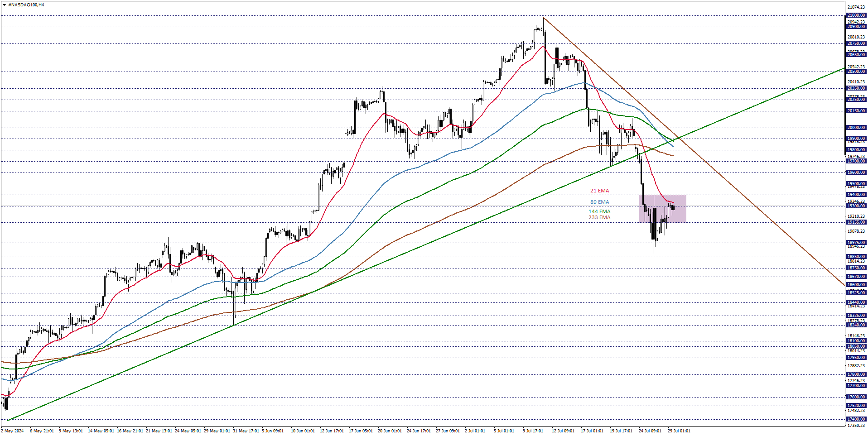868x436 pixels.
Task: Click the 18600.00 price level label
Action: 856,285
